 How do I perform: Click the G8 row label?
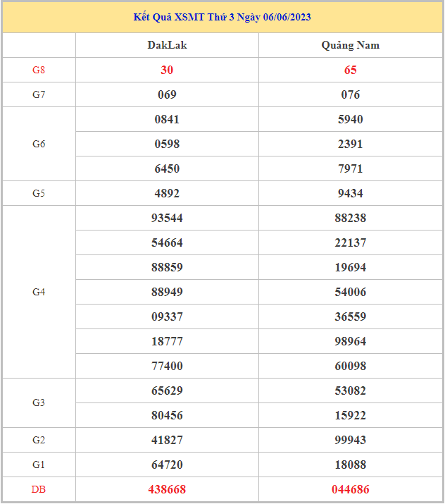coord(39,70)
